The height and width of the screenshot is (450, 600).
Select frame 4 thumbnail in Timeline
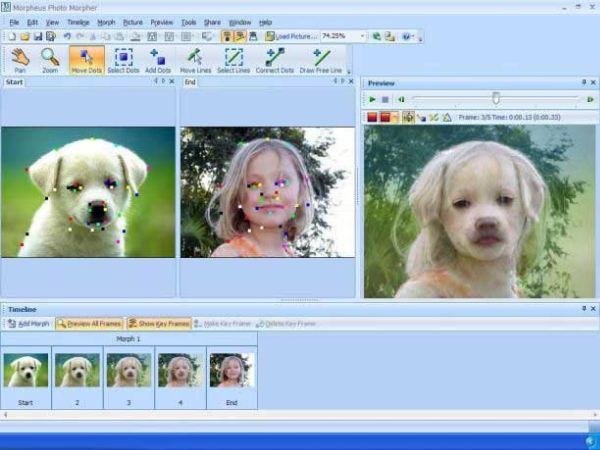tap(180, 370)
